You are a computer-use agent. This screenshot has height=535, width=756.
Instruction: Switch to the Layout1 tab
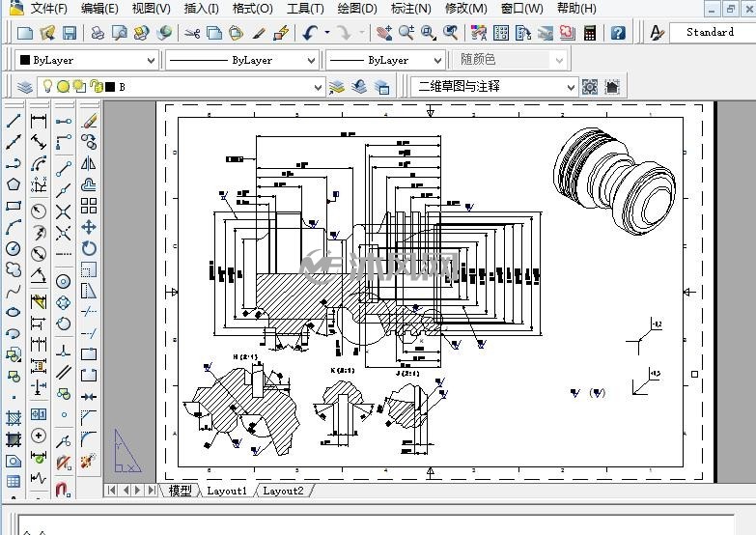tap(226, 491)
